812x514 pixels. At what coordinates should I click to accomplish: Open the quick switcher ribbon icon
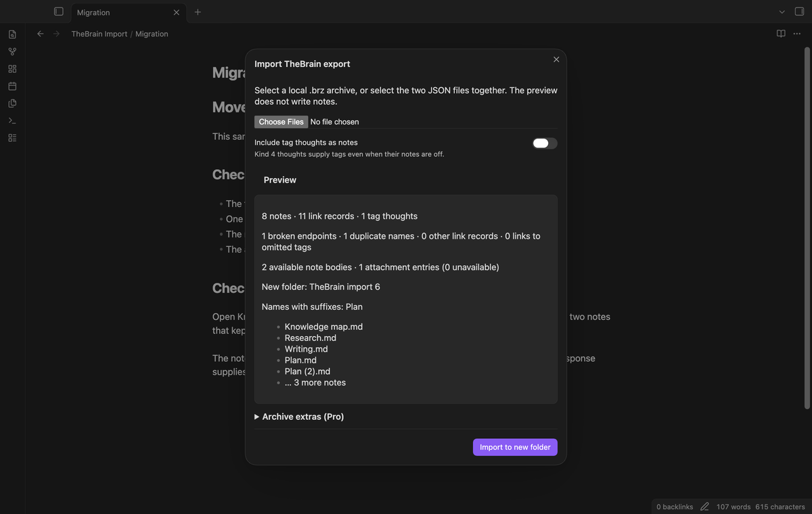click(x=12, y=34)
